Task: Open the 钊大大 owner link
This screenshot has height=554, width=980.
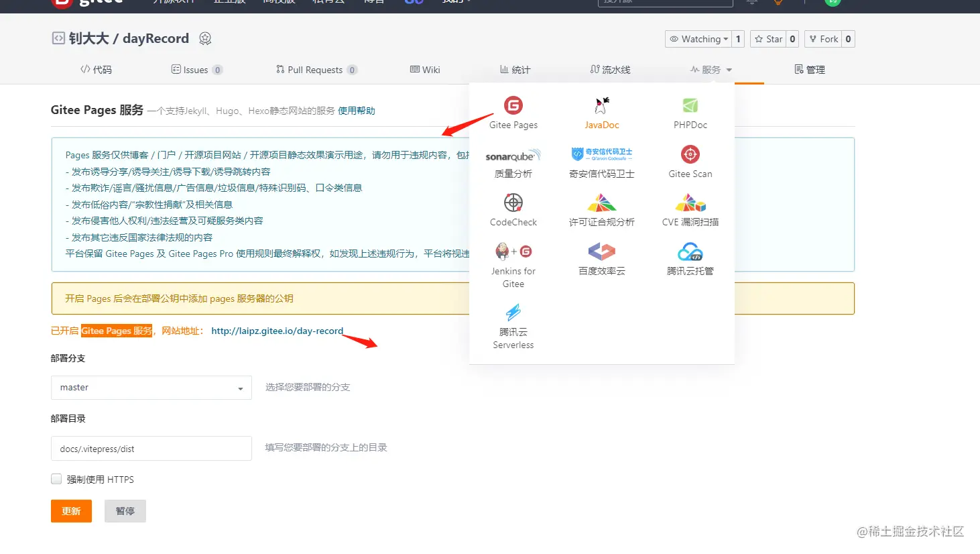Action: (88, 38)
